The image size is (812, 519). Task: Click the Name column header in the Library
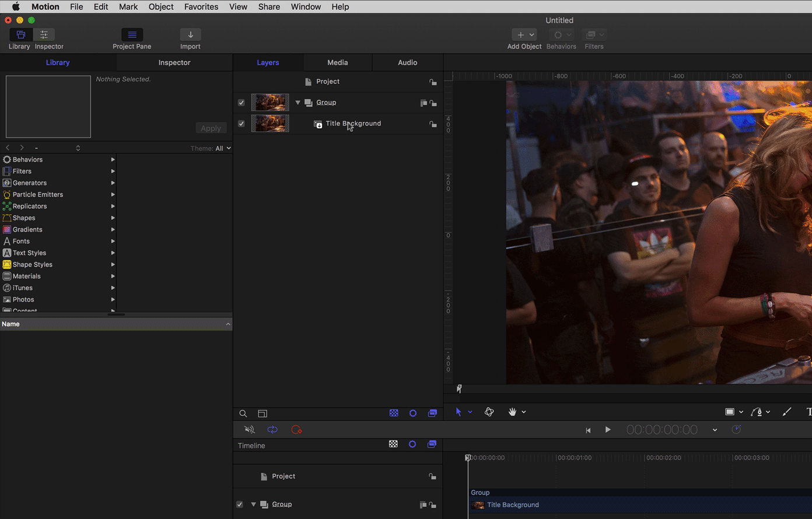point(116,324)
